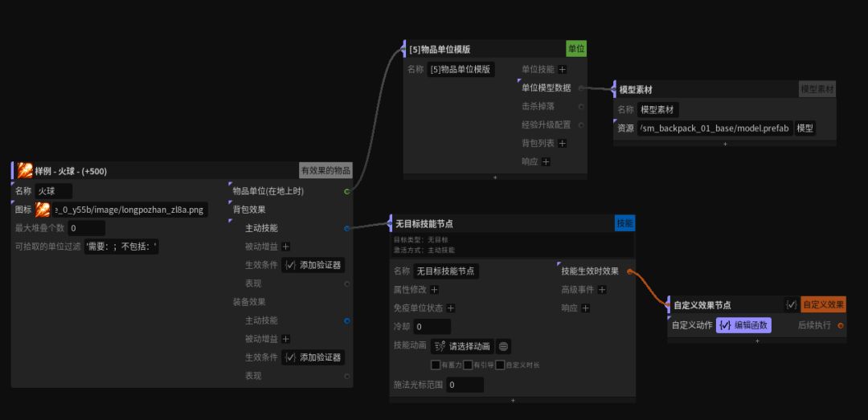Click the green 单位 tag on 物品单位模版
868x420 pixels.
click(576, 49)
